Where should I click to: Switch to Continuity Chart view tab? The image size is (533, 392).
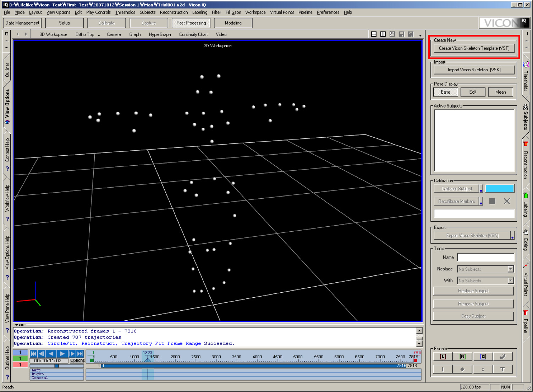[x=193, y=34]
